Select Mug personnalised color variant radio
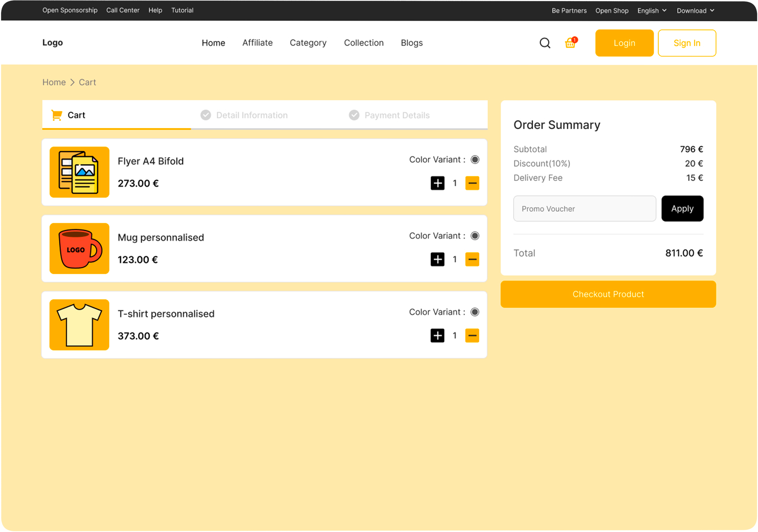Image resolution: width=758 pixels, height=532 pixels. [x=475, y=236]
